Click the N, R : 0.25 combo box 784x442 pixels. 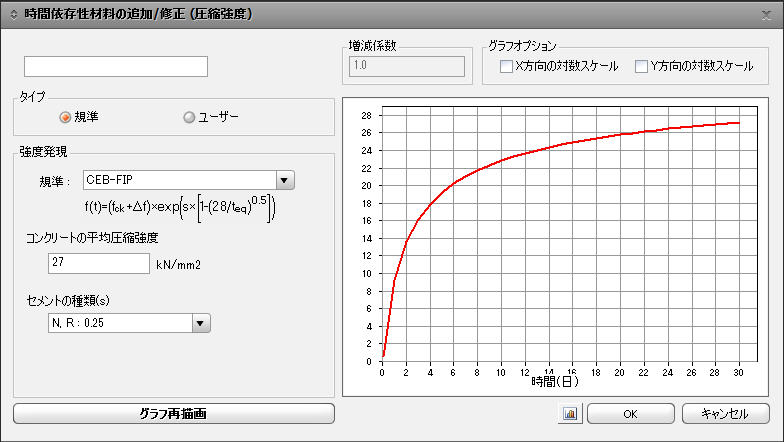click(108, 322)
